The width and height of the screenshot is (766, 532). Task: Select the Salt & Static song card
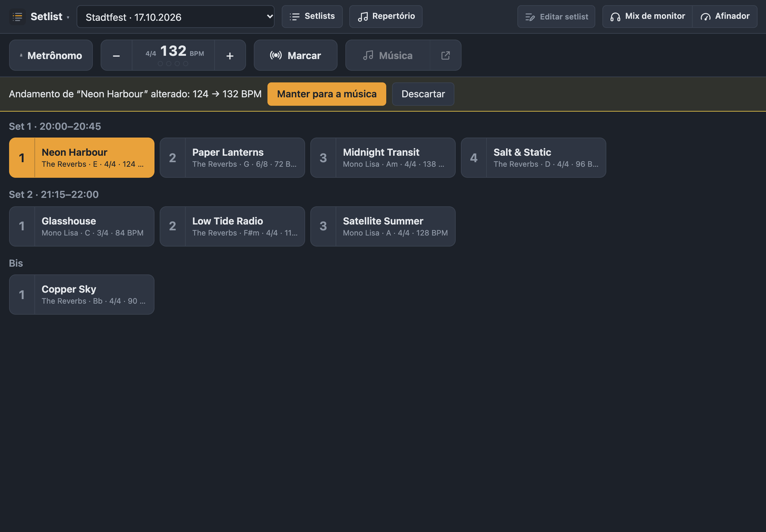click(x=533, y=157)
